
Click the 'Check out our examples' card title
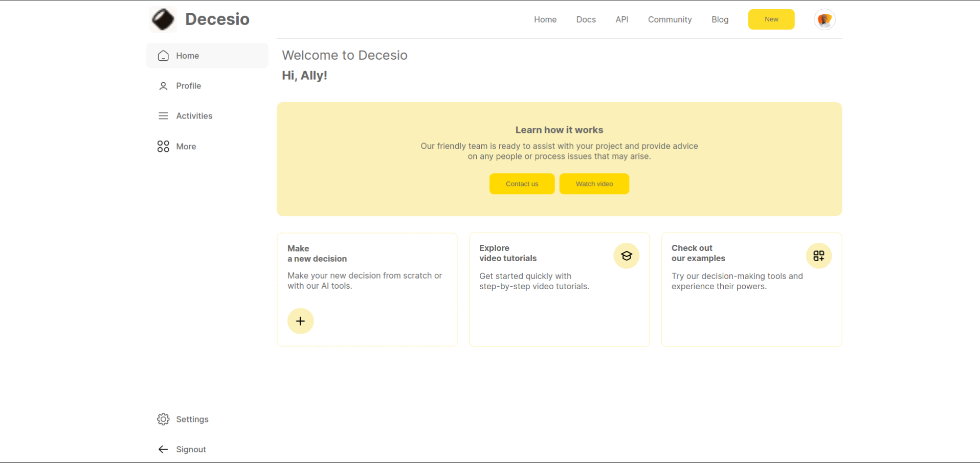[x=698, y=253]
